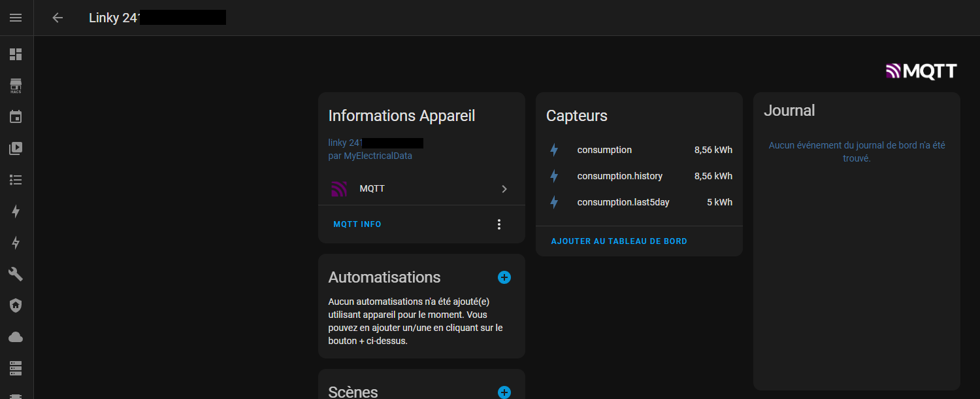This screenshot has width=980, height=399.
Task: Open the three-dot menu beside MQTT INFO
Action: (x=499, y=224)
